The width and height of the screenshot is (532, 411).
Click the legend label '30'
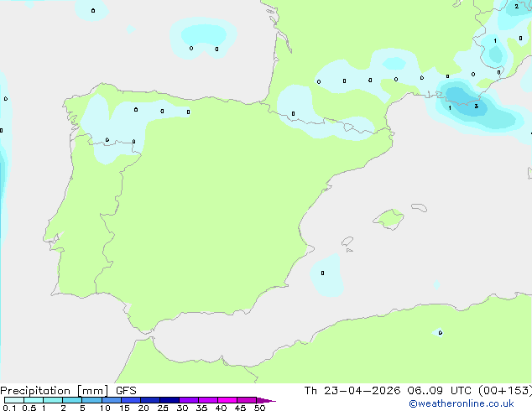(x=182, y=408)
